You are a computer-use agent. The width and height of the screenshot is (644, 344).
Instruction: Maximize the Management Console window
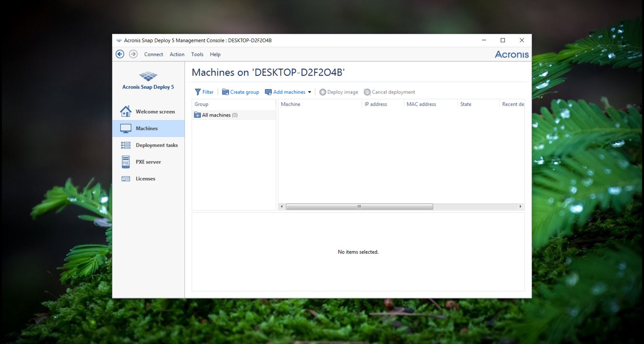(x=503, y=40)
